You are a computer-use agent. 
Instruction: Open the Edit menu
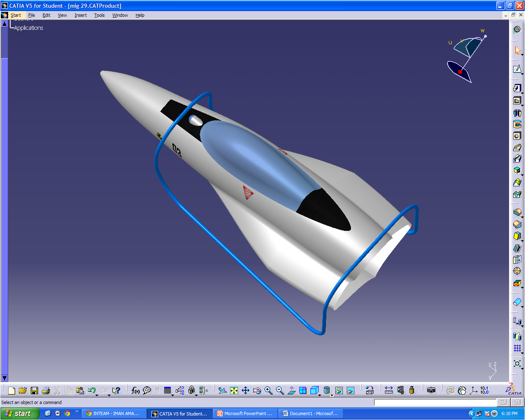(x=46, y=15)
